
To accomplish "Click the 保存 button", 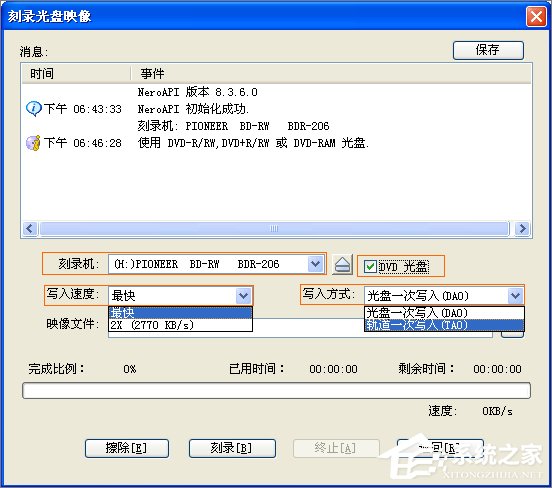I will [x=488, y=50].
